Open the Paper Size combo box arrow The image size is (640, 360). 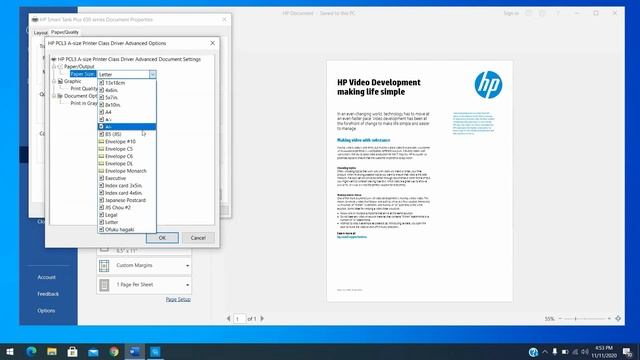click(153, 74)
